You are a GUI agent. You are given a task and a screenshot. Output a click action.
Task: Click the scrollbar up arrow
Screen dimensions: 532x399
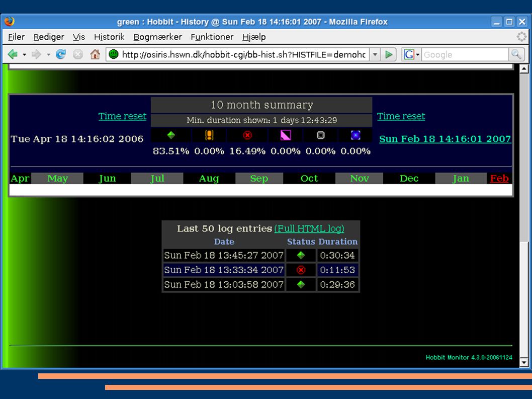pos(524,68)
